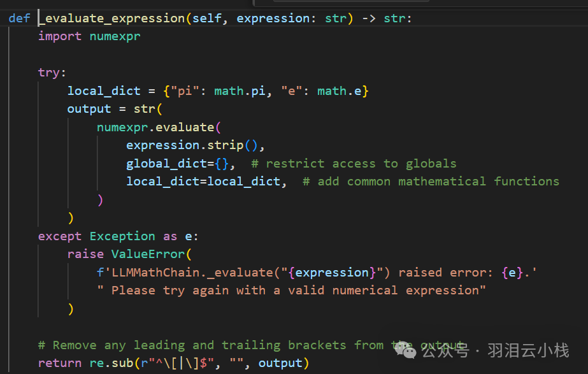Click the LLMMathChain._evaluate f-string
Viewport: 588px width, 374px height.
pyautogui.click(x=317, y=272)
